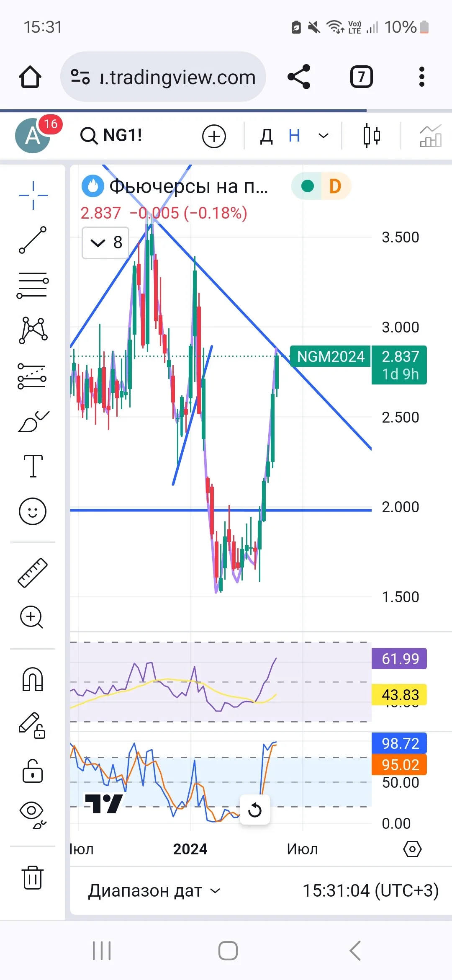452x980 pixels.
Task: Open the browser three-dot menu
Action: [x=422, y=77]
